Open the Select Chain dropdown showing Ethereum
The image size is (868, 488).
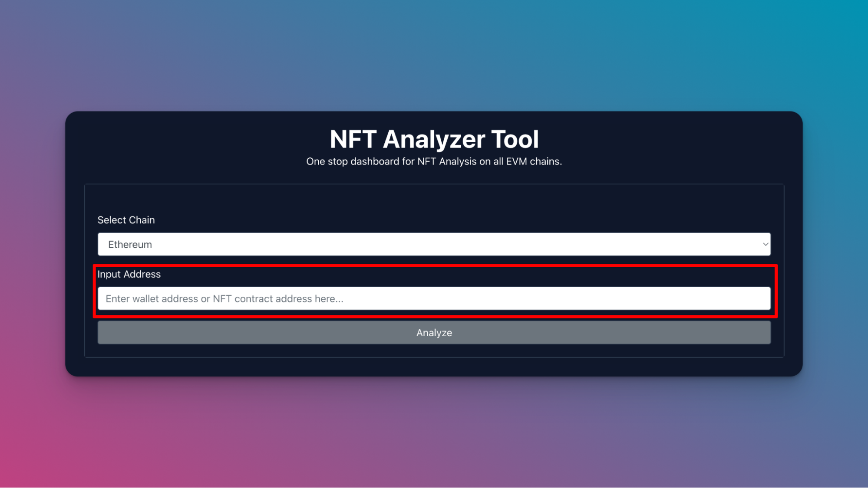coord(434,244)
